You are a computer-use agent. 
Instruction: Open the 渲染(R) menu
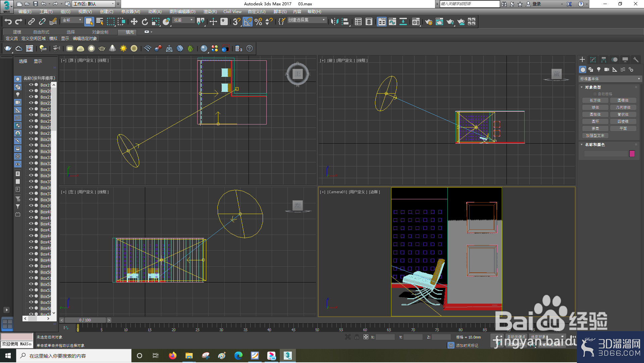210,11
